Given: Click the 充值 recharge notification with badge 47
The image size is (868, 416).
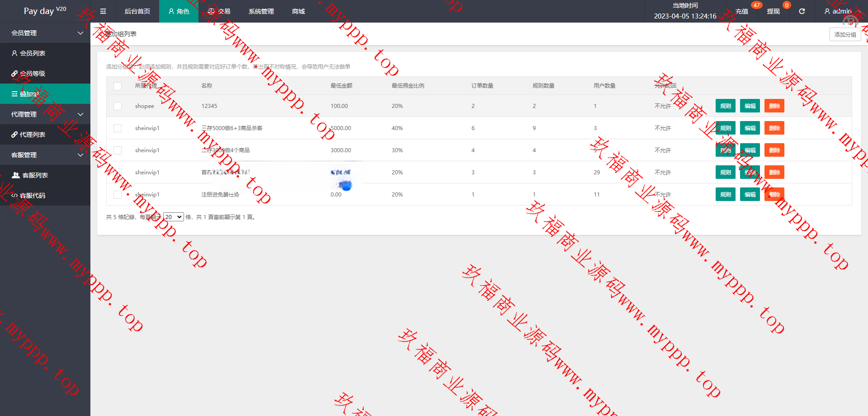Looking at the screenshot, I should pos(742,11).
